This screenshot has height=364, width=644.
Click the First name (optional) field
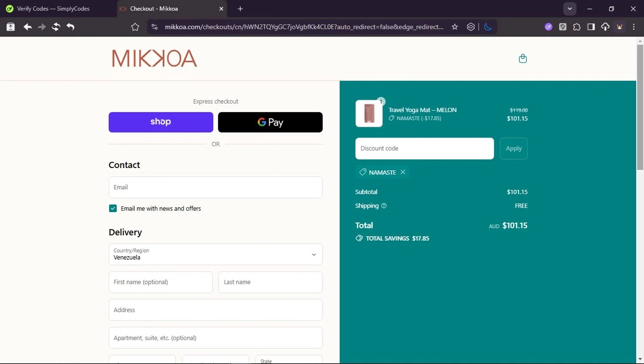pyautogui.click(x=161, y=282)
